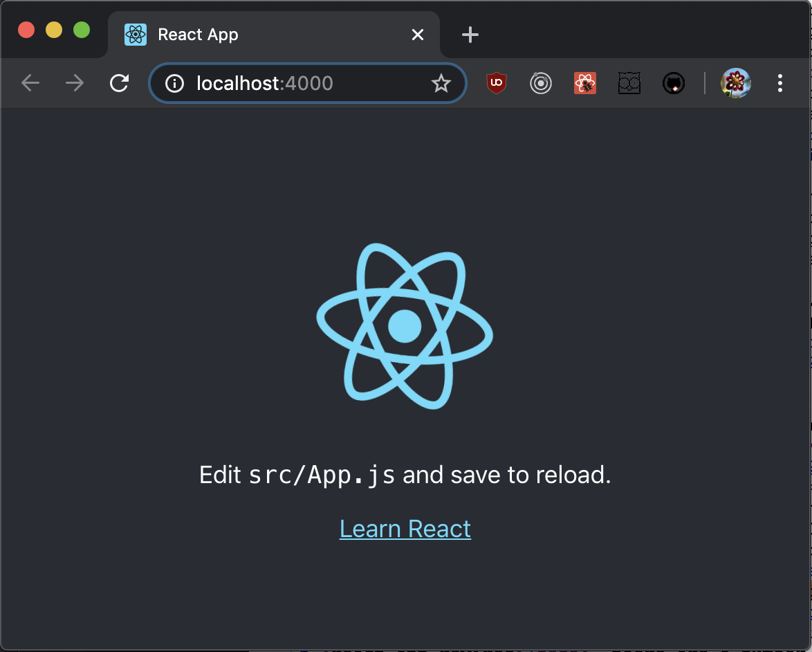This screenshot has height=652, width=812.
Task: Click the large React atom logo
Action: coord(405,326)
